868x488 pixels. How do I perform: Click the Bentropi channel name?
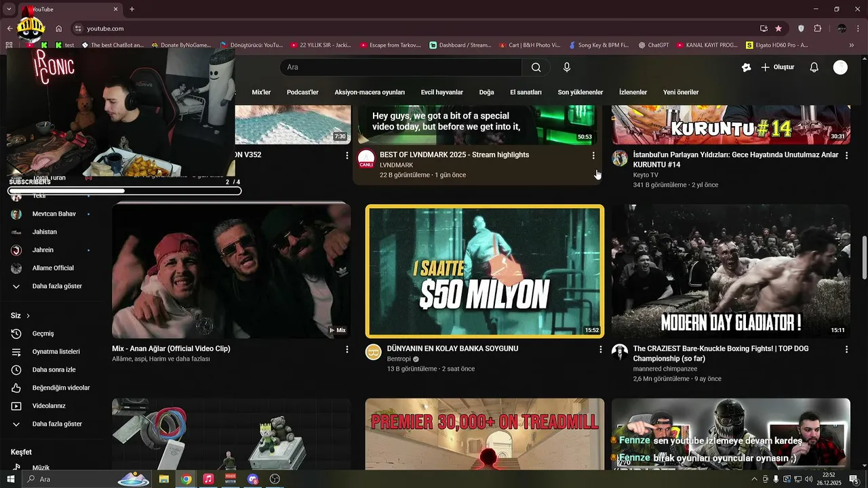pos(399,359)
